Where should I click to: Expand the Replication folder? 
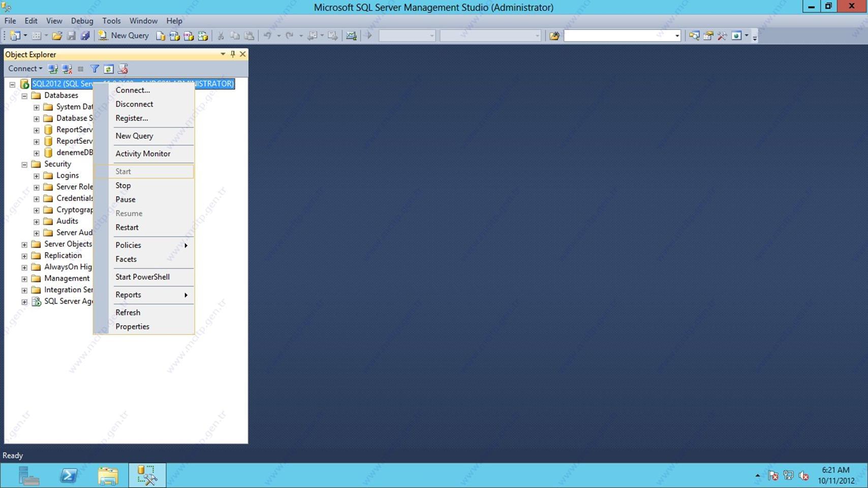(24, 256)
